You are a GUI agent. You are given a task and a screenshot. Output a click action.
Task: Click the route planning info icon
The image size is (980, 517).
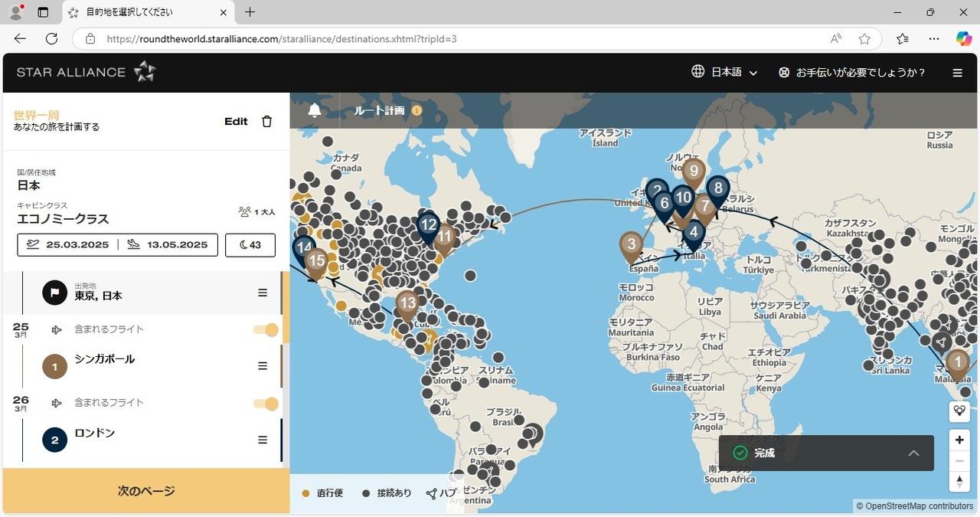coord(416,110)
